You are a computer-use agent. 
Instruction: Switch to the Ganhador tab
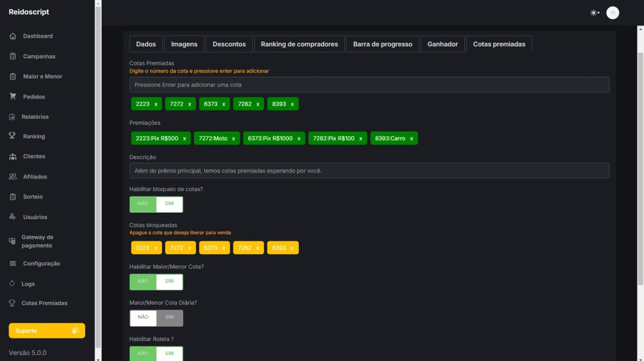tap(443, 44)
